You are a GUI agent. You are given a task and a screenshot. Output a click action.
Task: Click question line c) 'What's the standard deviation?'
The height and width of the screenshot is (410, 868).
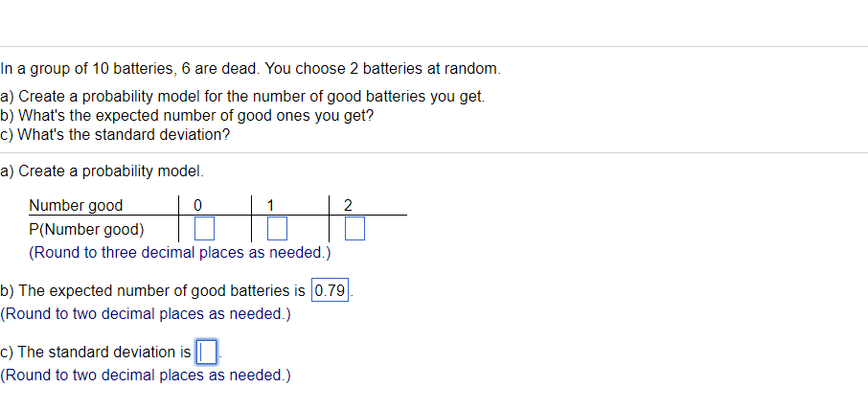pos(115,134)
